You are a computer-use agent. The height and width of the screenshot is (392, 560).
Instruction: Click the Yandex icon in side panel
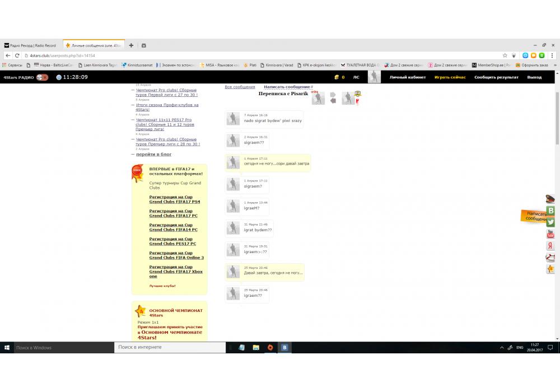[550, 246]
